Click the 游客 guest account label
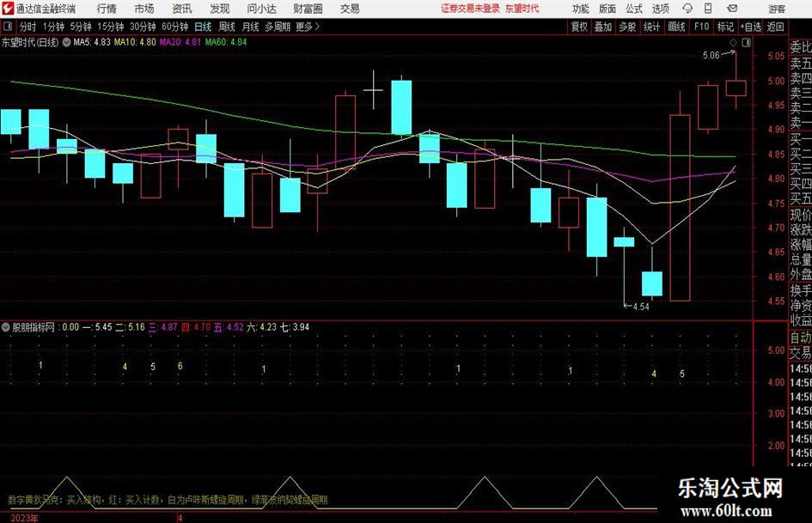The image size is (812, 523). point(776,9)
